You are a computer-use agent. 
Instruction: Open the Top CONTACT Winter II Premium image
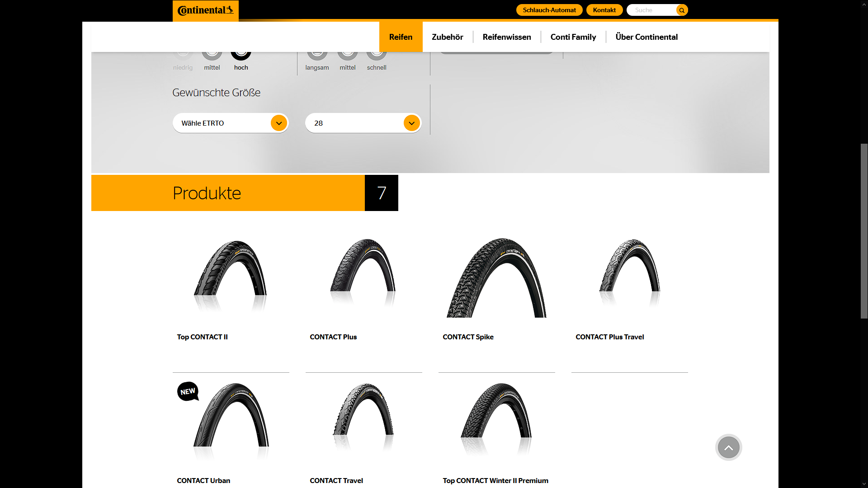pos(496,418)
